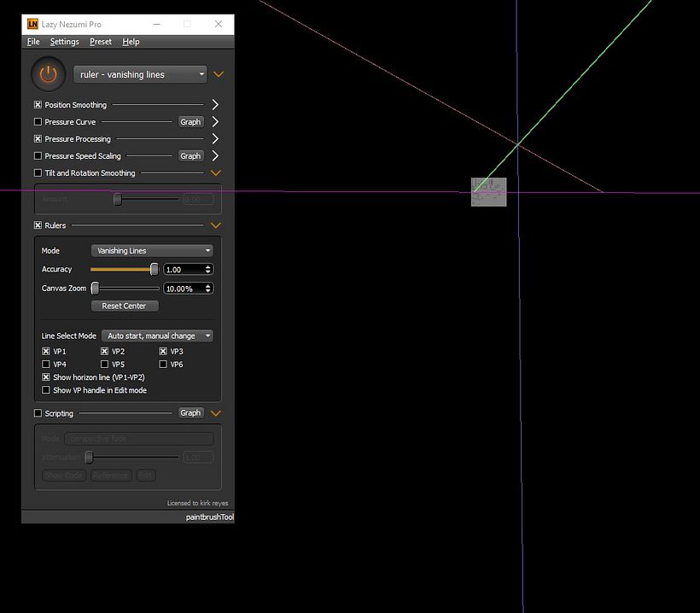Open the Pressure Curve Graph

[x=190, y=122]
